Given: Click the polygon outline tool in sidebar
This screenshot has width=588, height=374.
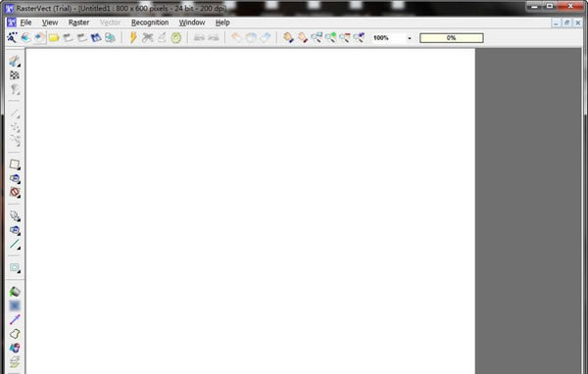Looking at the screenshot, I should click(15, 334).
